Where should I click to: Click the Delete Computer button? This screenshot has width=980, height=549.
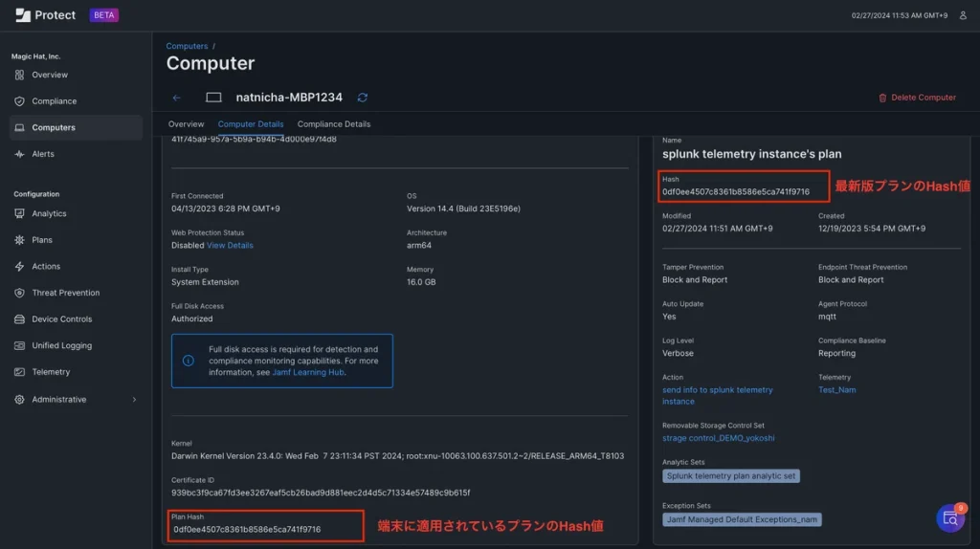[x=917, y=98]
